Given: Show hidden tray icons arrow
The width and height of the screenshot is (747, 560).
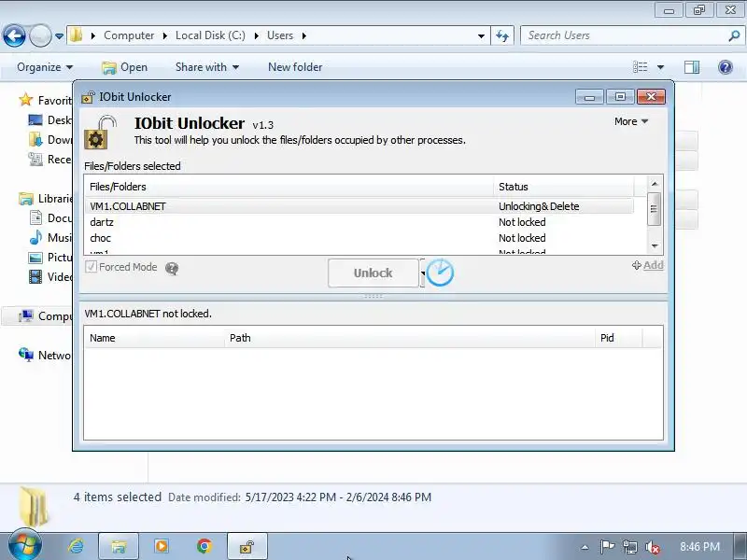Looking at the screenshot, I should tap(585, 548).
